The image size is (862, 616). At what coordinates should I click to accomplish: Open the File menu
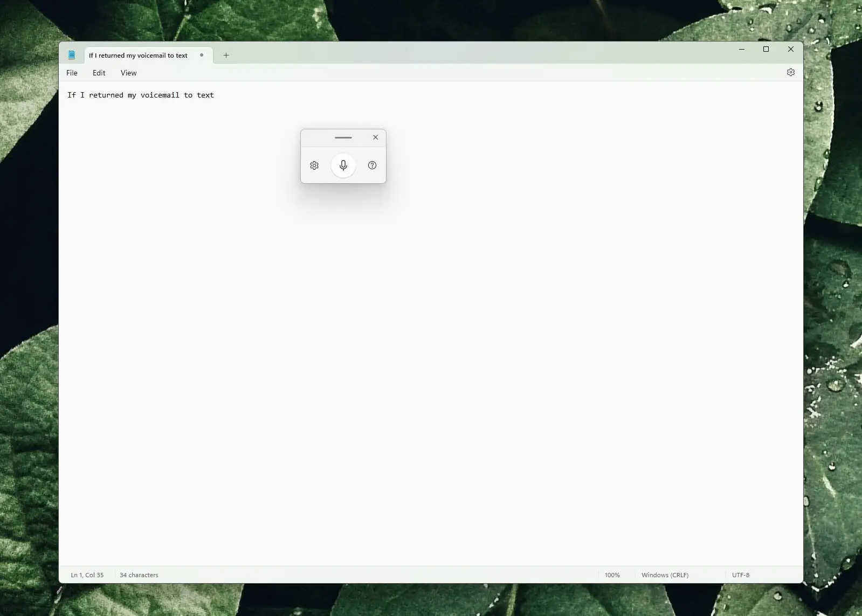72,73
